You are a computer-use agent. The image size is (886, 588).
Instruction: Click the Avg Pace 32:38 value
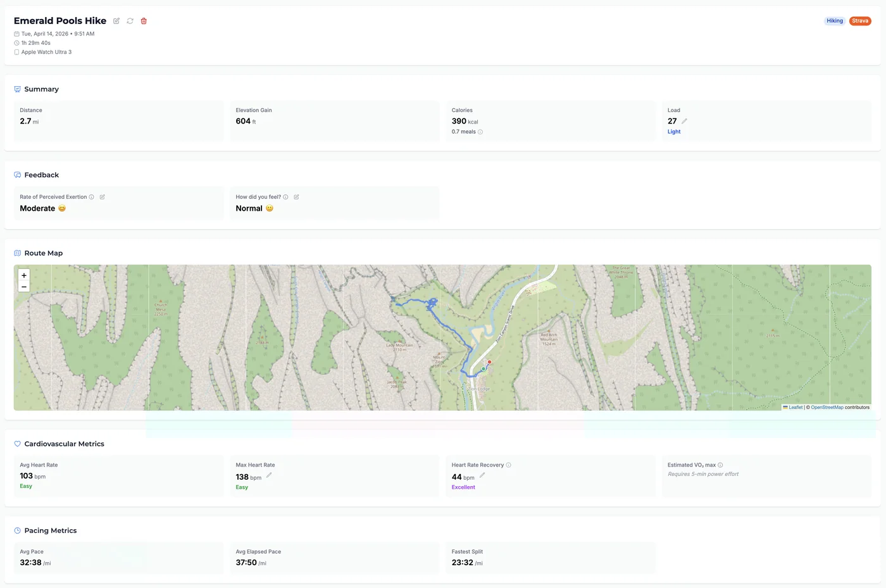(35, 563)
